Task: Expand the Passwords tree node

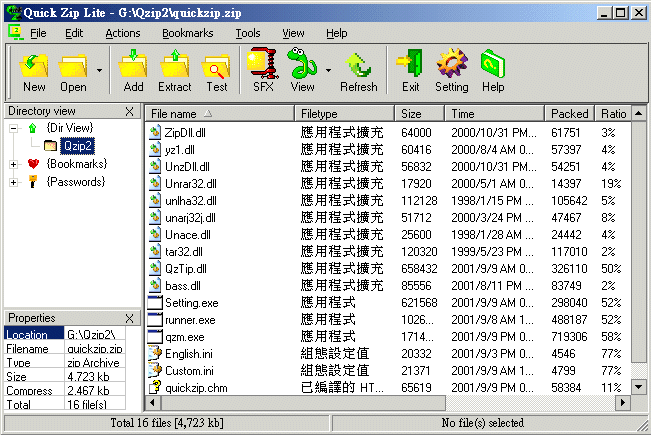Action: click(x=14, y=182)
